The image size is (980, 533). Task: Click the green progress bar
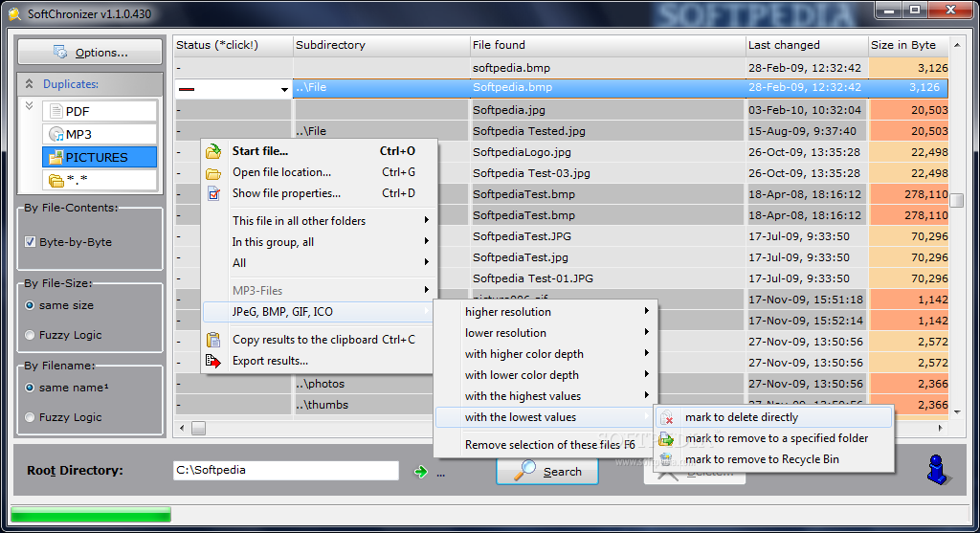[x=91, y=515]
